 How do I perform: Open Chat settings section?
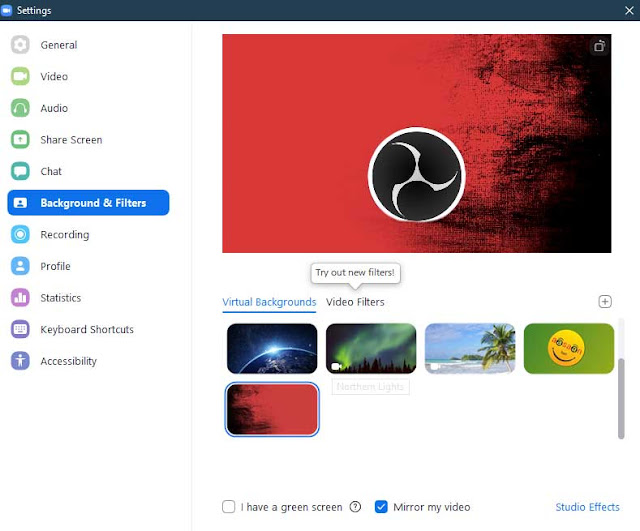point(89,171)
